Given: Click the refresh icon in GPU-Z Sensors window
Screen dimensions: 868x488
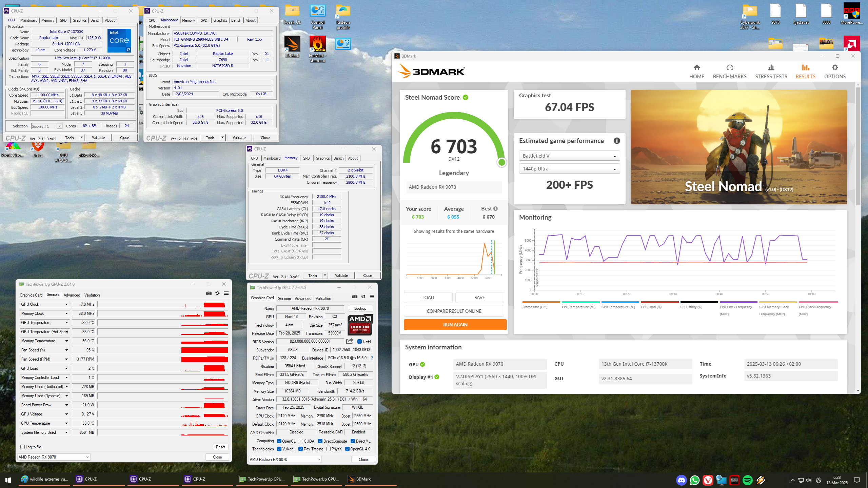Looking at the screenshot, I should click(218, 293).
